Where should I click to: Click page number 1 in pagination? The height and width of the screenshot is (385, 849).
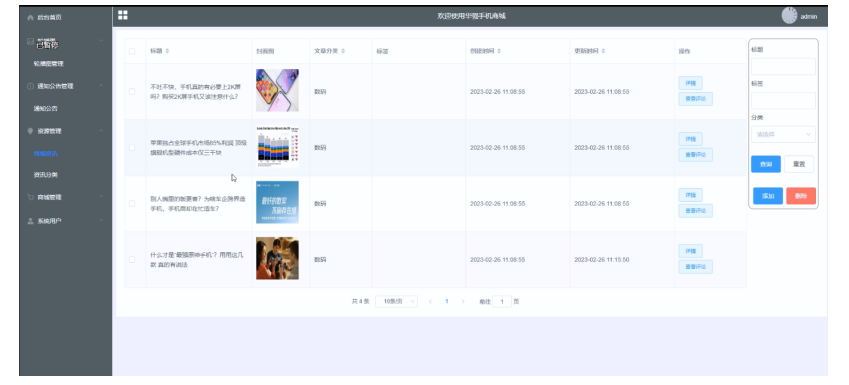pyautogui.click(x=447, y=302)
